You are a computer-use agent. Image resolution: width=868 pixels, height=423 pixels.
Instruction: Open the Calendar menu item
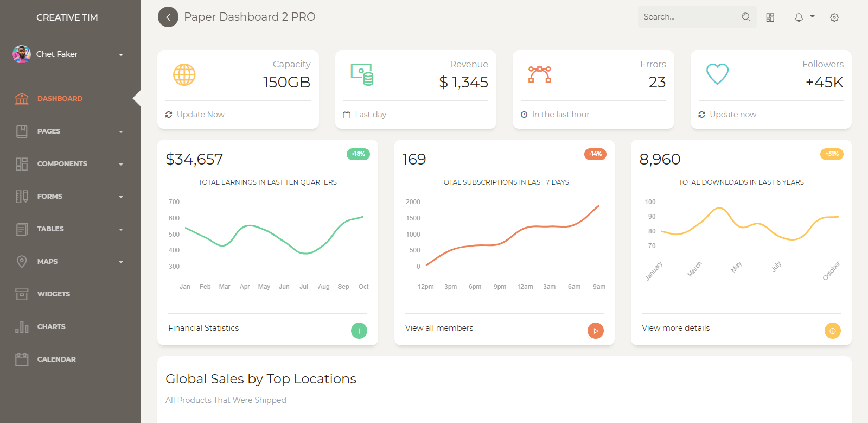pyautogui.click(x=71, y=359)
